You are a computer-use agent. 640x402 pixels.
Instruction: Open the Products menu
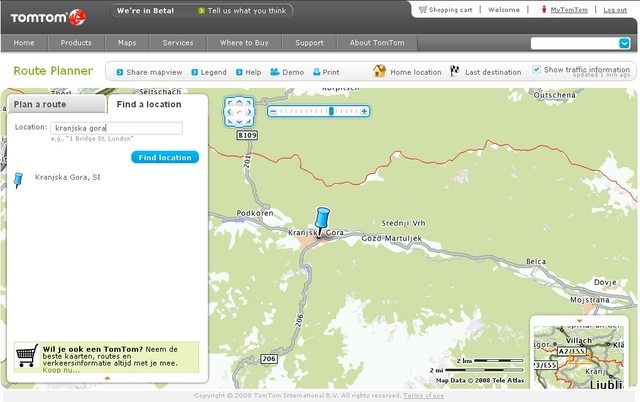tap(76, 43)
